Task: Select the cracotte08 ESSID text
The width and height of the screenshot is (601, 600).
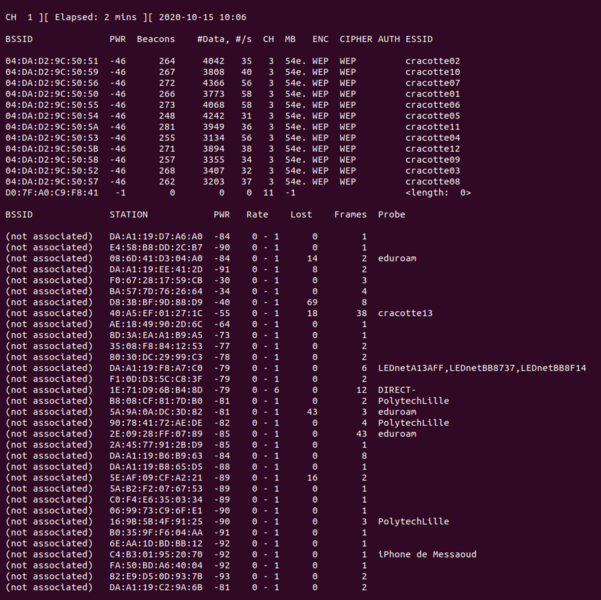Action: (432, 181)
